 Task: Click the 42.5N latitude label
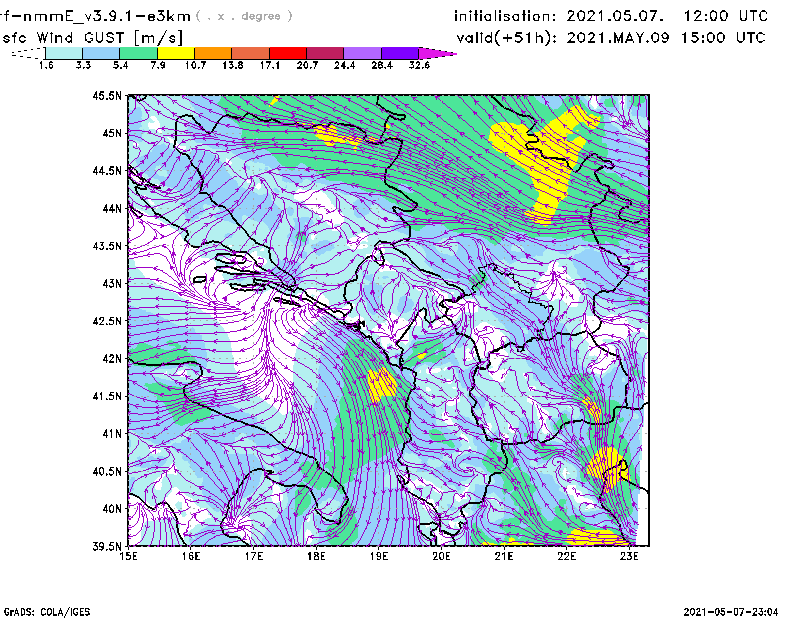click(x=107, y=321)
